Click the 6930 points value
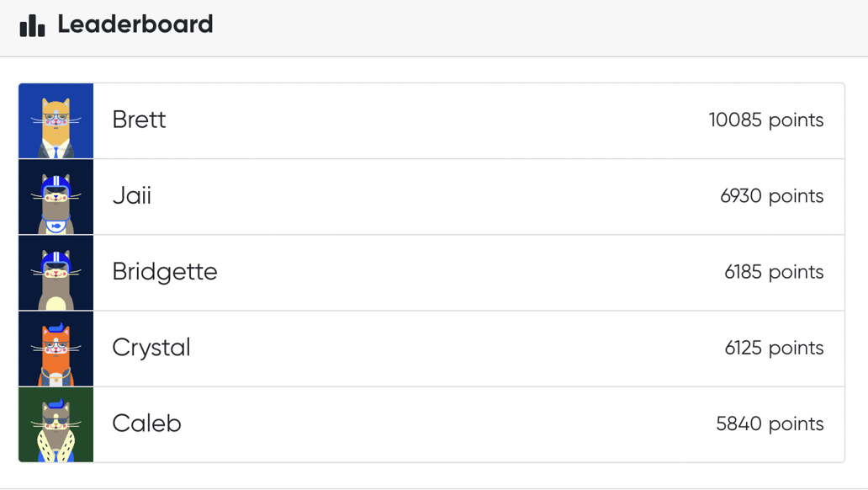This screenshot has width=868, height=490. click(x=772, y=196)
